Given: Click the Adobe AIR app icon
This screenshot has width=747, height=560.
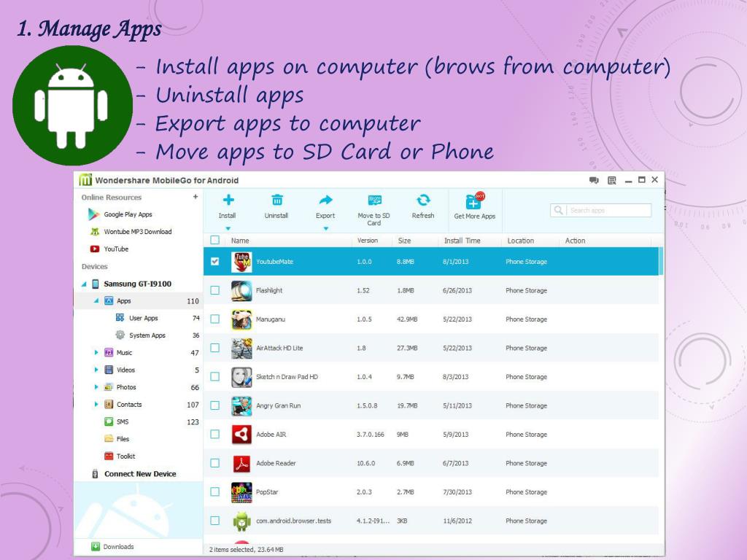Looking at the screenshot, I should coord(241,435).
